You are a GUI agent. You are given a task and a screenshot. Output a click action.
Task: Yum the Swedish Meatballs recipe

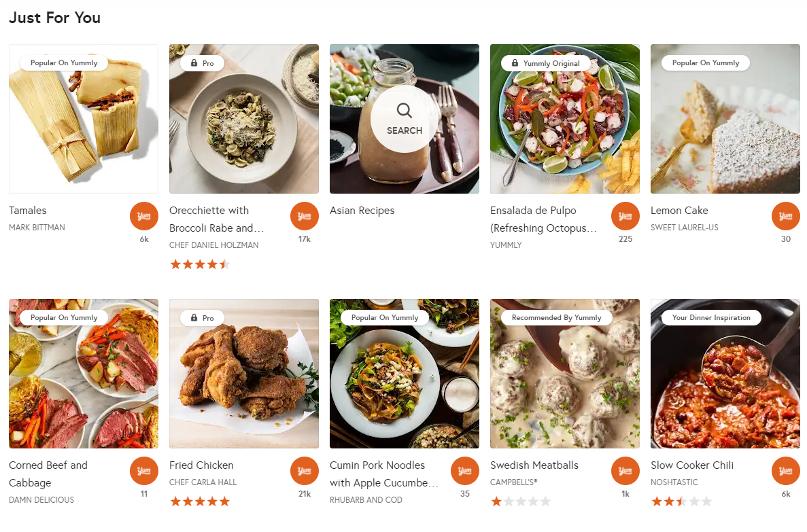[x=625, y=471]
